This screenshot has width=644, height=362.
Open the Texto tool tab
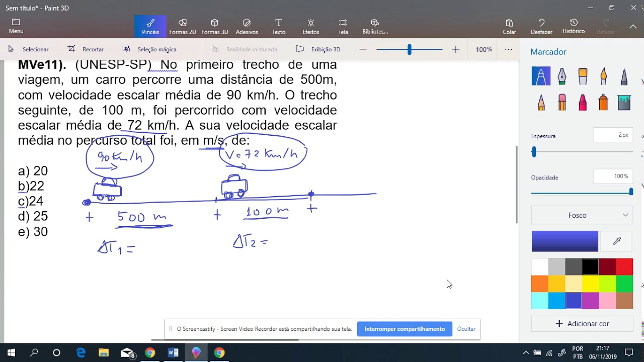click(279, 27)
